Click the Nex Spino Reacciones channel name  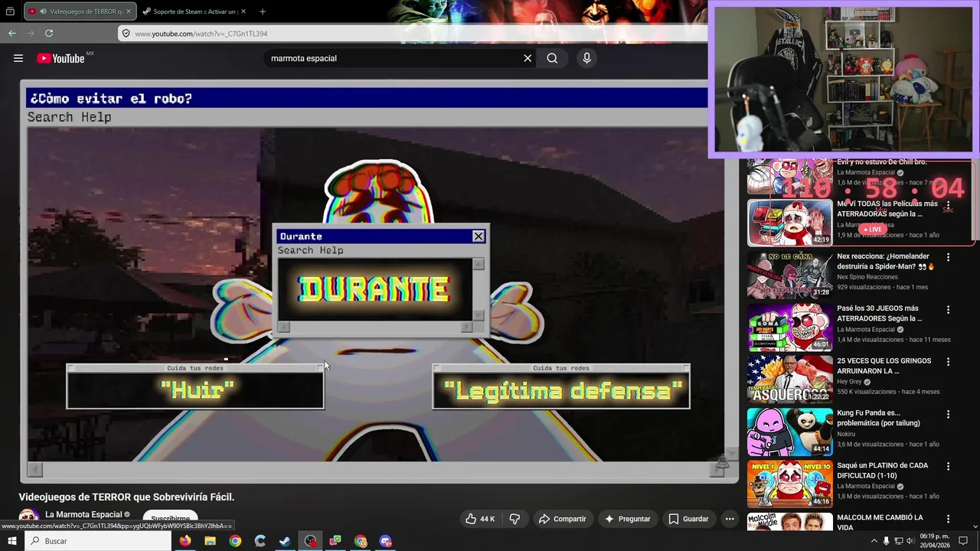867,277
